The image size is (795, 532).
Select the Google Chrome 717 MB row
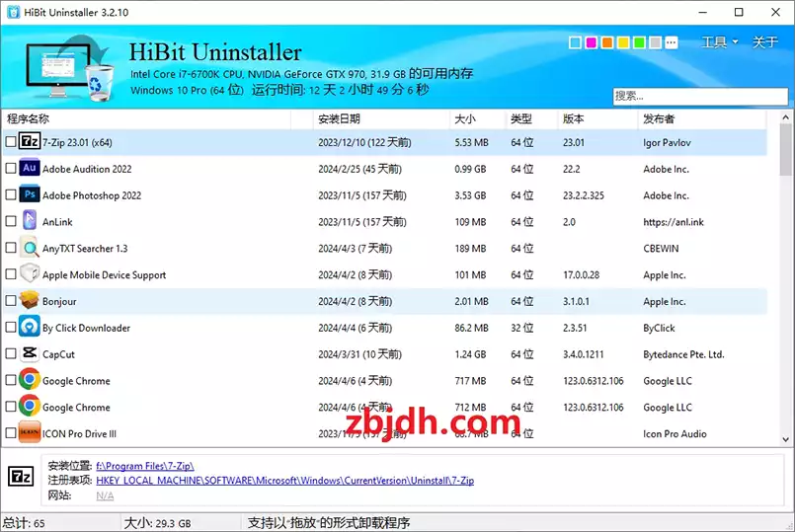tap(385, 380)
